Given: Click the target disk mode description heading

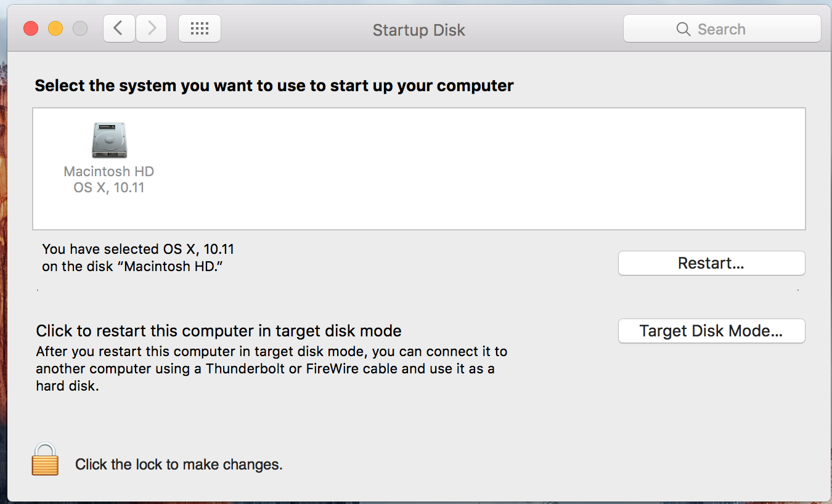Looking at the screenshot, I should [x=219, y=331].
